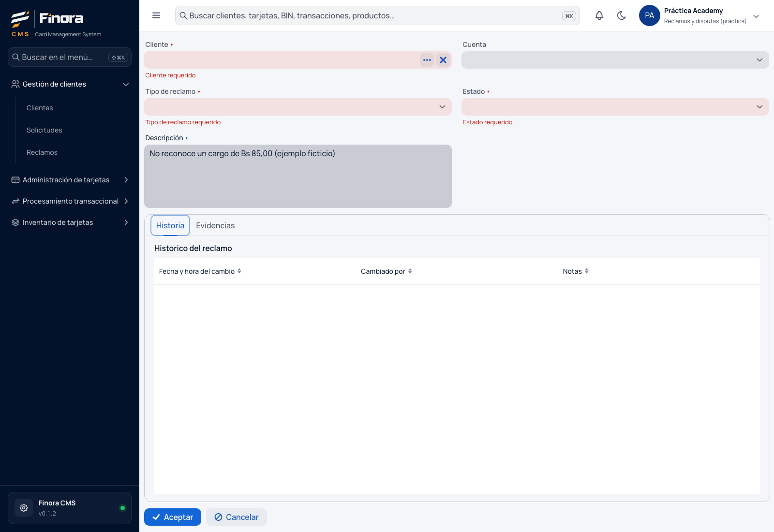Open Clientes in sidebar
The width and height of the screenshot is (774, 532).
tap(40, 108)
